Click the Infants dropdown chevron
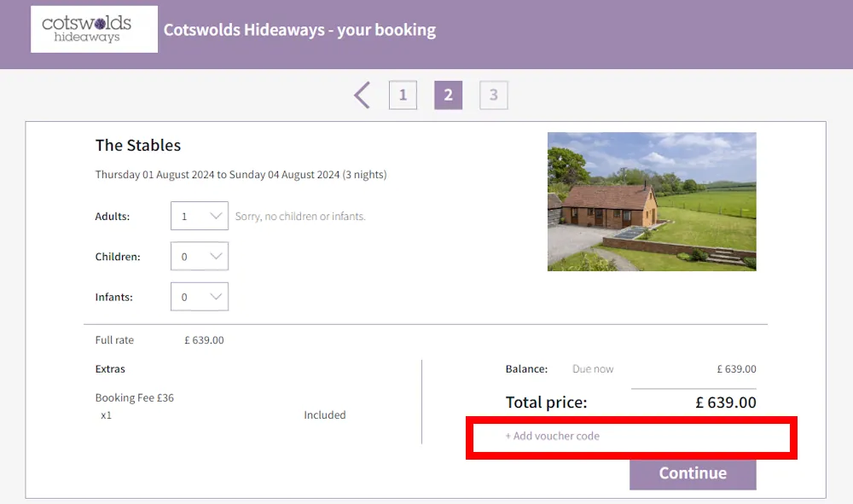 click(x=217, y=296)
